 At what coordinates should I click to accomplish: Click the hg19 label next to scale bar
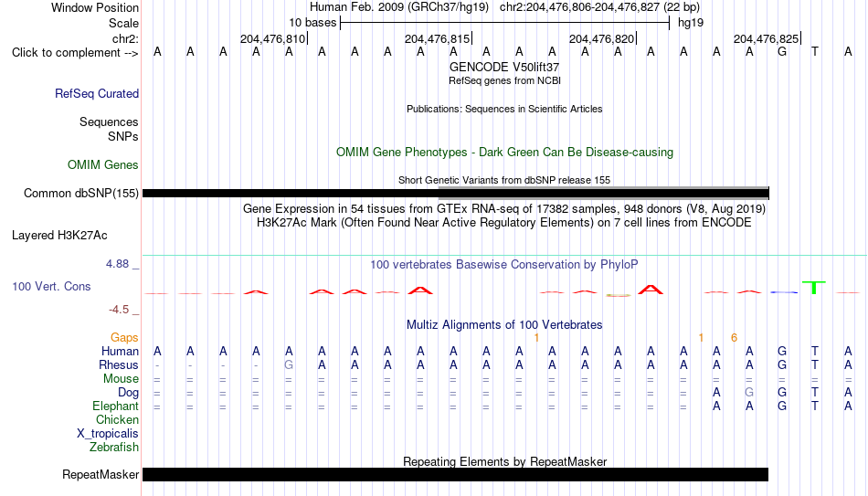[x=691, y=23]
